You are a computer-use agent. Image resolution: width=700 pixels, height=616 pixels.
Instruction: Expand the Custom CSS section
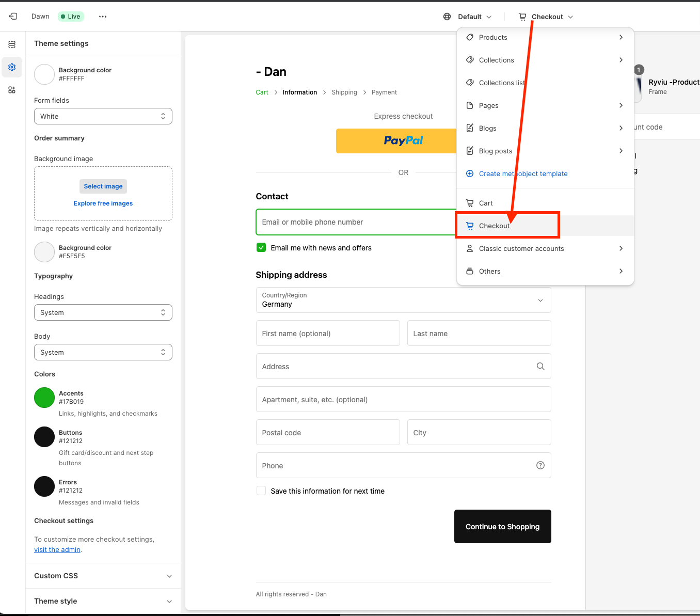click(103, 576)
